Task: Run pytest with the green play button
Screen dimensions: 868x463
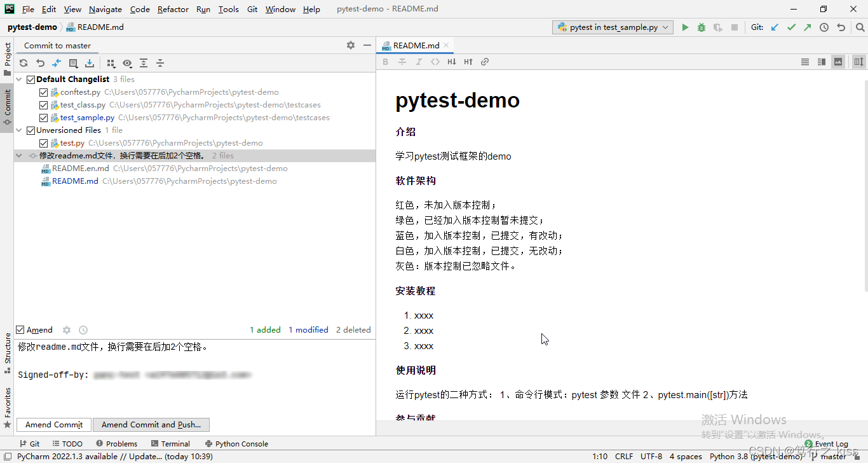Action: [685, 27]
